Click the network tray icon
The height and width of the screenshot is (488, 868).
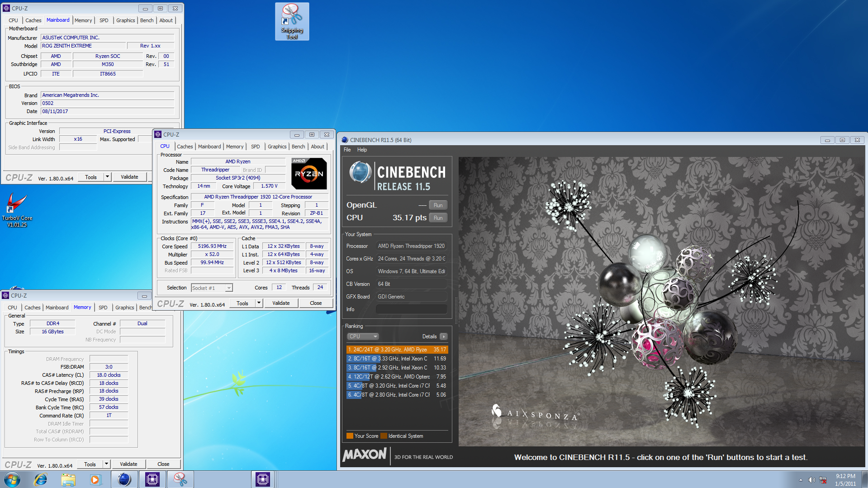823,480
